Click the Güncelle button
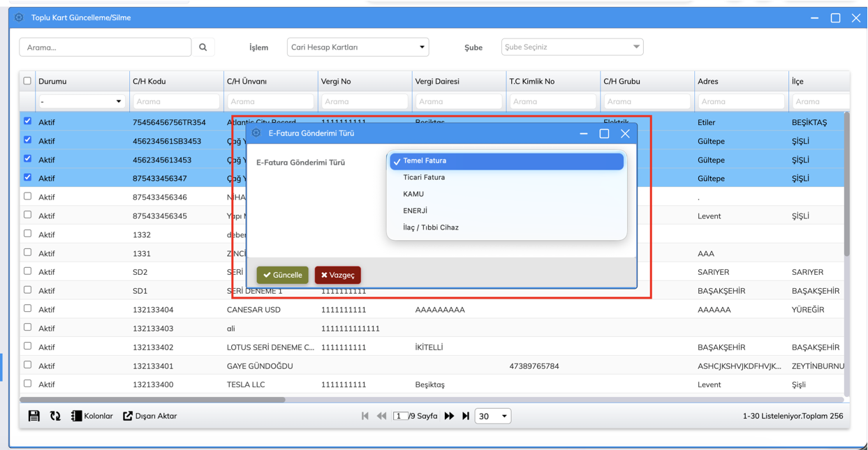Screen dimensions: 868x450 pyautogui.click(x=282, y=275)
